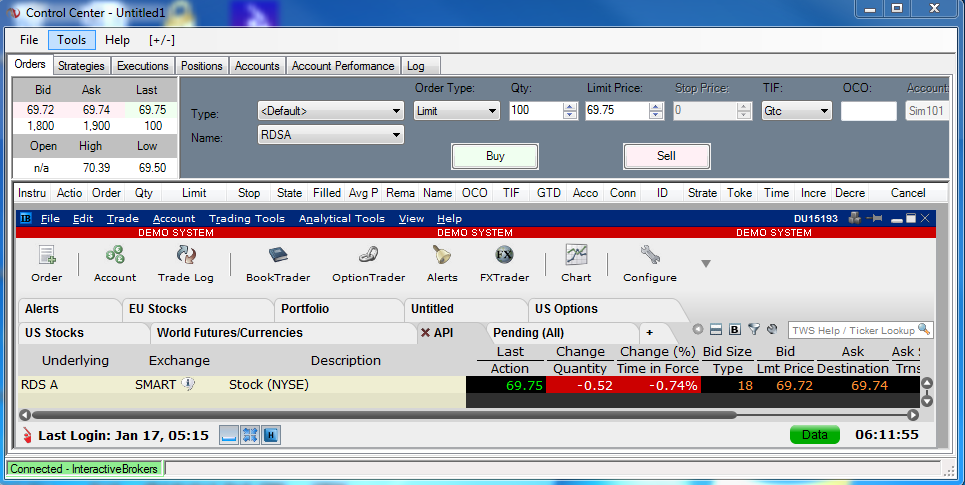
Task: Open the Name RDSA dropdown
Action: [396, 135]
